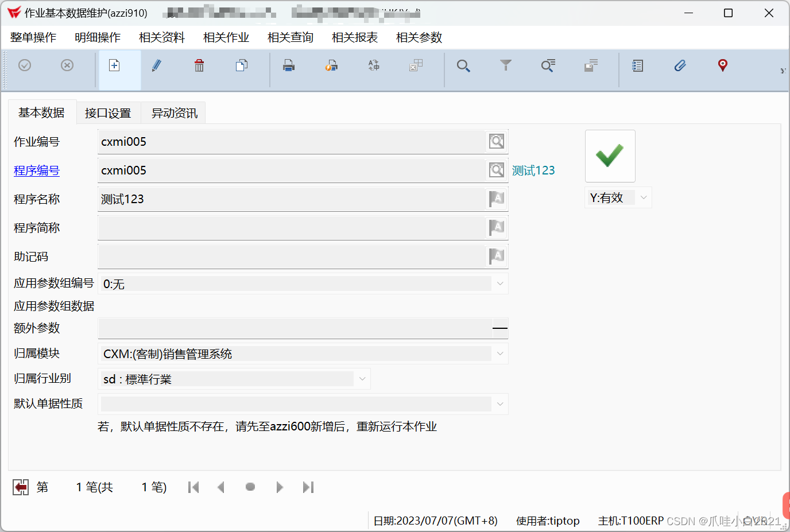
Task: Open the 相关查询 menu
Action: coord(291,37)
